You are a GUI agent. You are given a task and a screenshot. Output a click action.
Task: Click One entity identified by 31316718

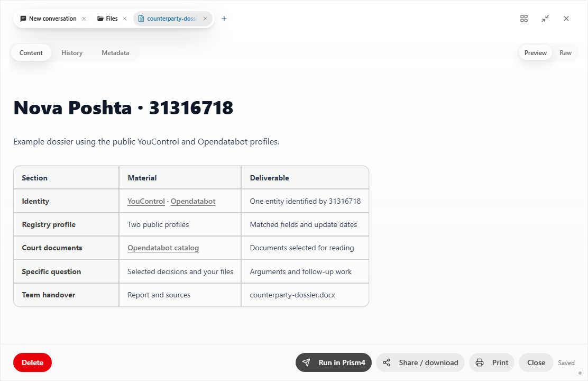305,201
